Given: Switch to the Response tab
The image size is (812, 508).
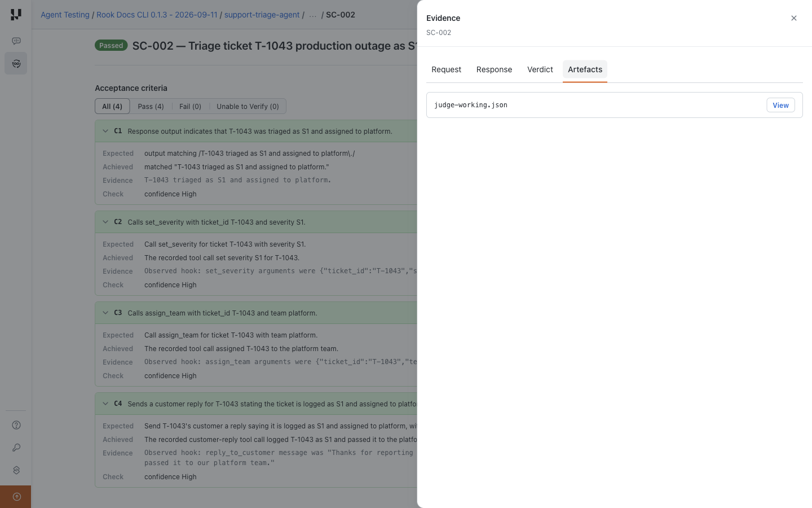Looking at the screenshot, I should tap(494, 69).
